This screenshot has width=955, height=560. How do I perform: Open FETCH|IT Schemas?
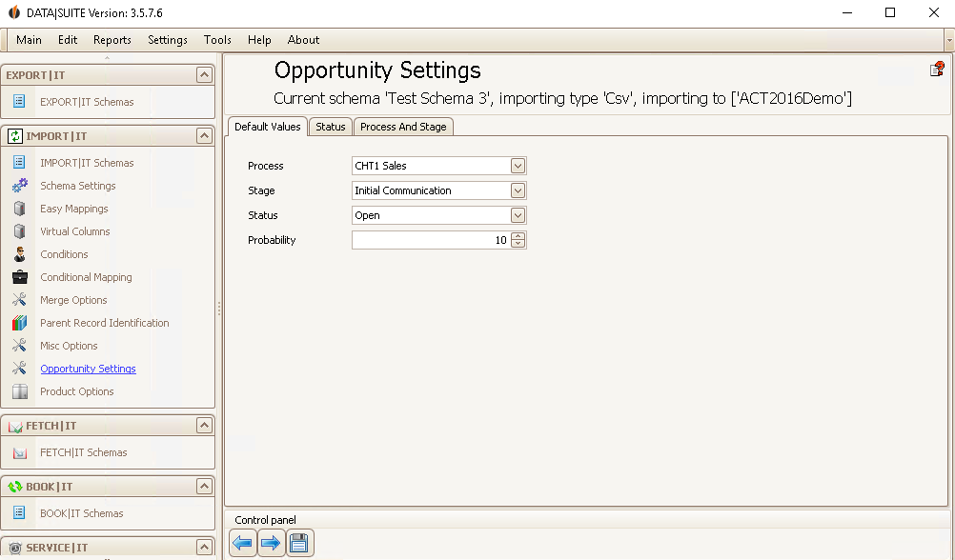point(84,452)
